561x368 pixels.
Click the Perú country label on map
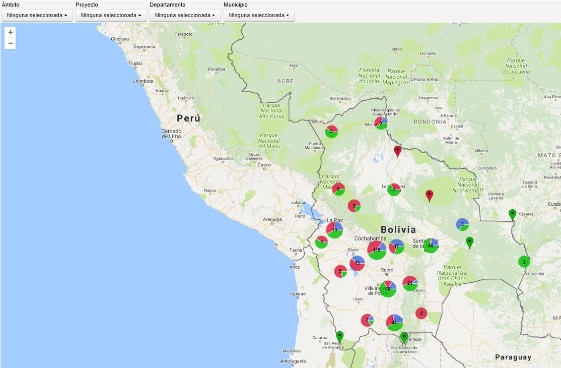tap(188, 118)
